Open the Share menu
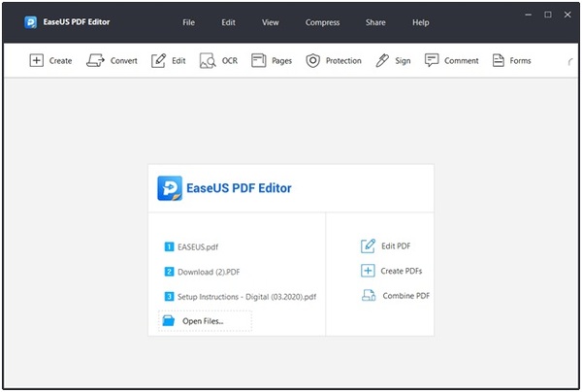This screenshot has height=392, width=582. (x=375, y=22)
